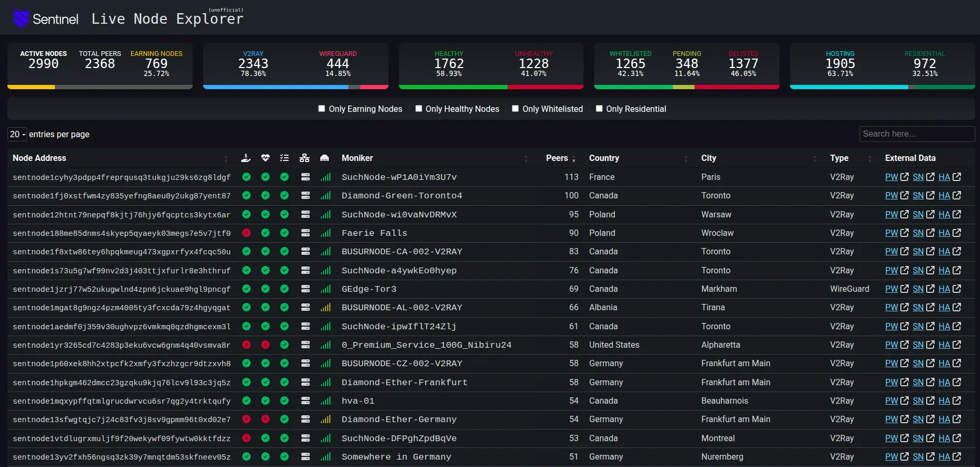980x467 pixels.
Task: Click signal bars icon in Diamond-Ether-Germany row
Action: tap(326, 419)
